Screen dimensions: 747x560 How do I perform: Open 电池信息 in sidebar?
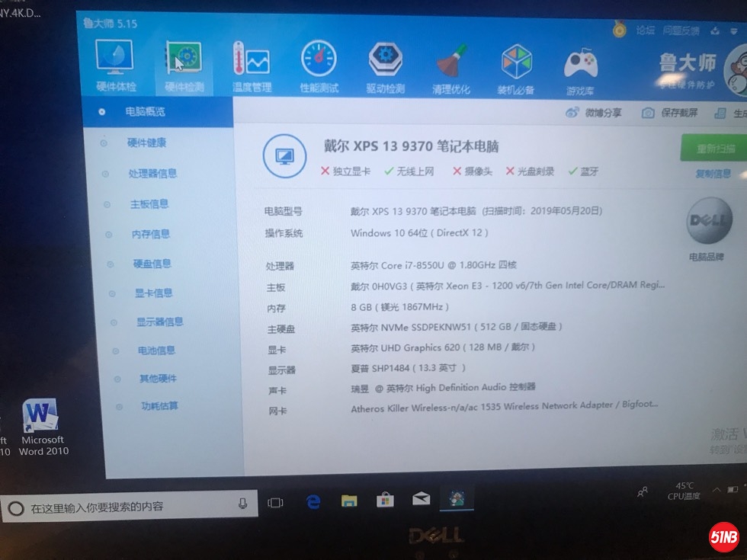tap(156, 350)
